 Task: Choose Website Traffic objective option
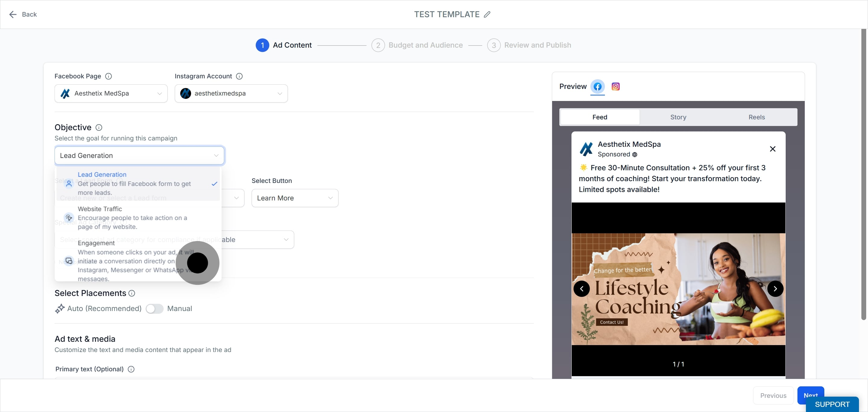(x=138, y=218)
